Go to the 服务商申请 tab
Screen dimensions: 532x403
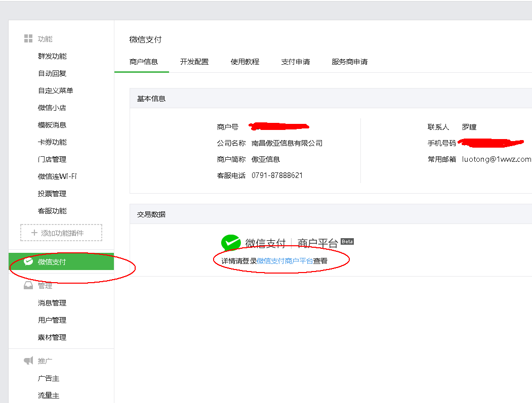tap(350, 62)
